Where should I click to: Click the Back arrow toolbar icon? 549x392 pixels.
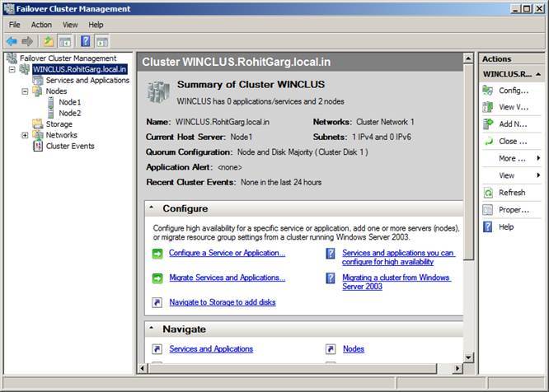coord(12,42)
